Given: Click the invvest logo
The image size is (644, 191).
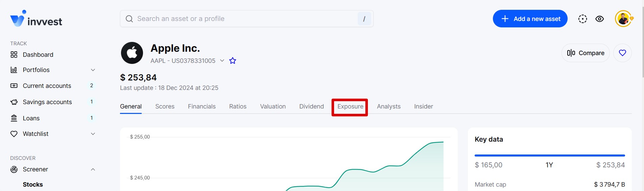Looking at the screenshot, I should (x=36, y=19).
